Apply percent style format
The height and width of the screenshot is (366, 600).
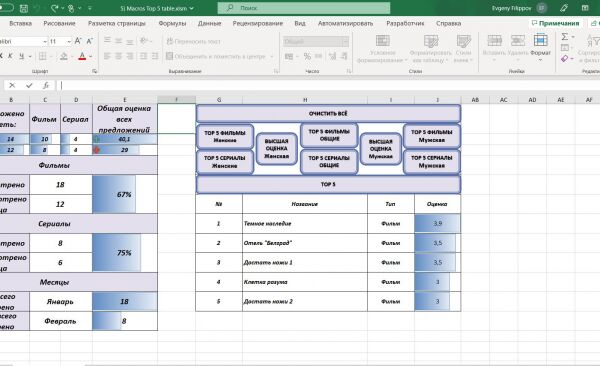pyautogui.click(x=307, y=56)
